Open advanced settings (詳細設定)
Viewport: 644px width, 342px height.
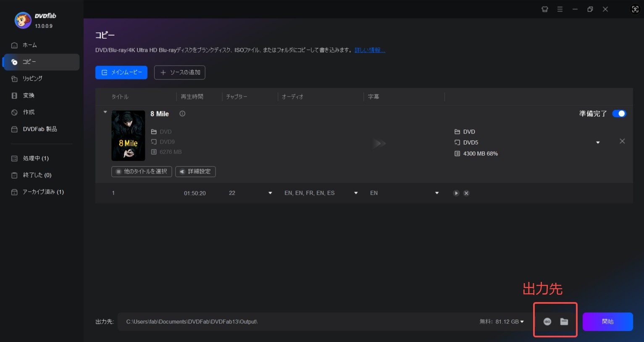(x=195, y=171)
